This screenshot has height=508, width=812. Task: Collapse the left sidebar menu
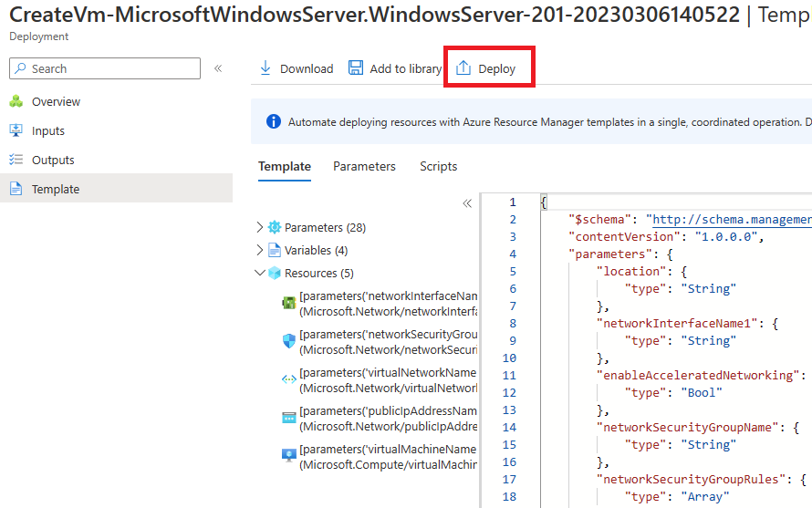click(218, 68)
